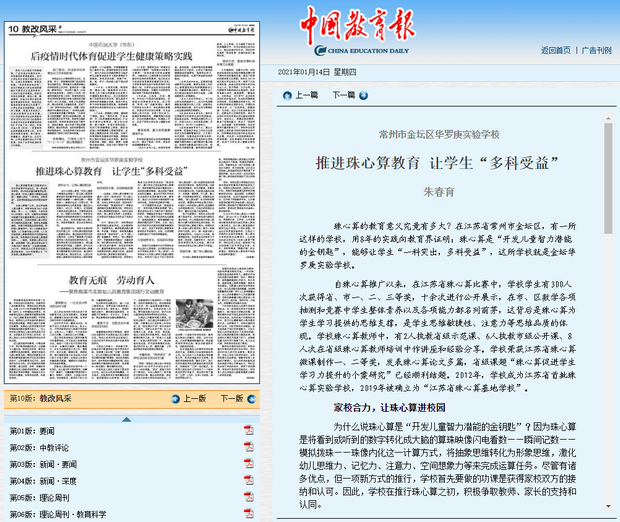Screen dimensions: 620x522
Task: Click the previous article arrow icon
Action: click(287, 95)
